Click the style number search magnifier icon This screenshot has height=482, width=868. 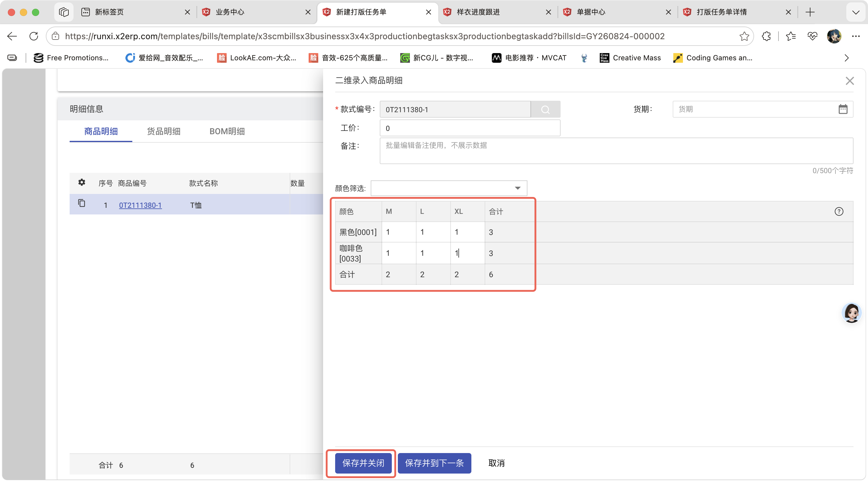tap(545, 109)
